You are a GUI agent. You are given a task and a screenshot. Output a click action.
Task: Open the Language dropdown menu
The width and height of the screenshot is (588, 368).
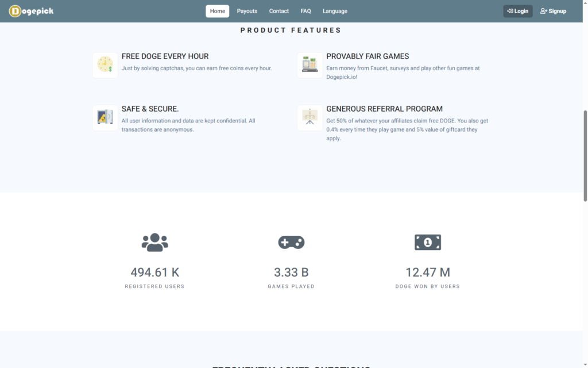click(335, 11)
